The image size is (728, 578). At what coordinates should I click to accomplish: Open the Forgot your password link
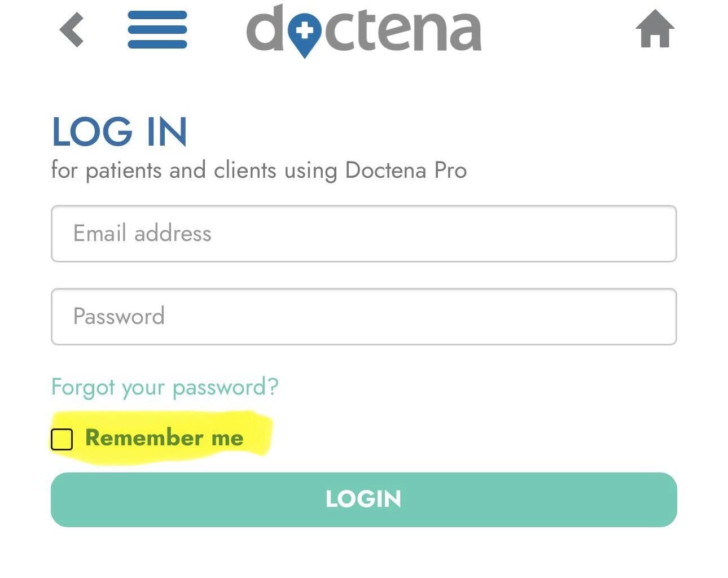165,388
